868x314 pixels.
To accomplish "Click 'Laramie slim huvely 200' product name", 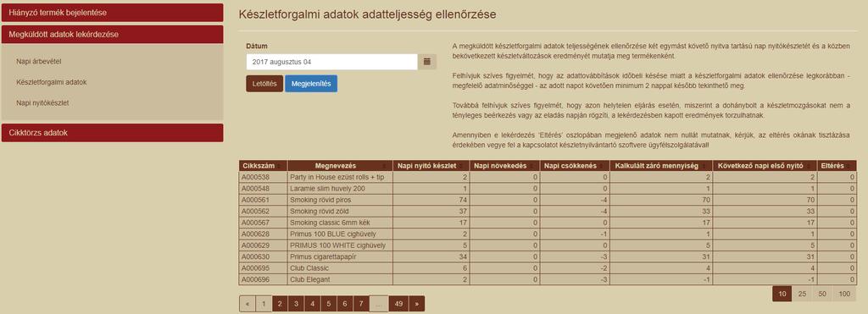I will click(x=327, y=189).
